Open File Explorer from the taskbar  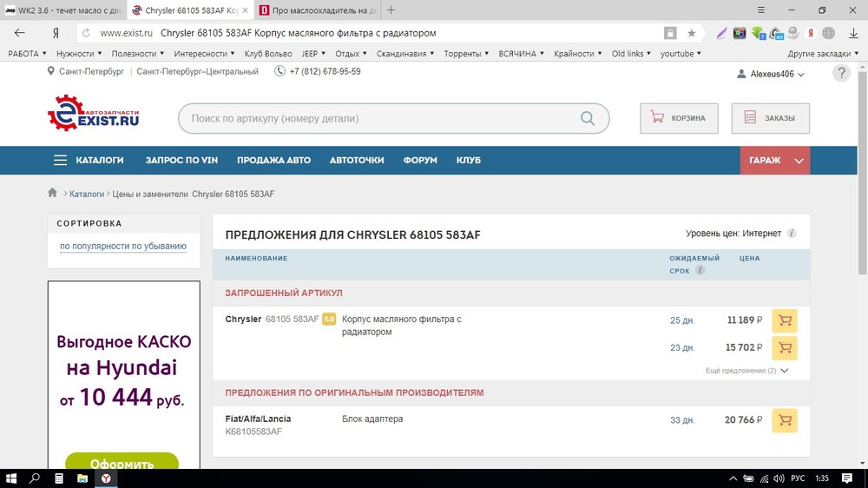tap(82, 478)
